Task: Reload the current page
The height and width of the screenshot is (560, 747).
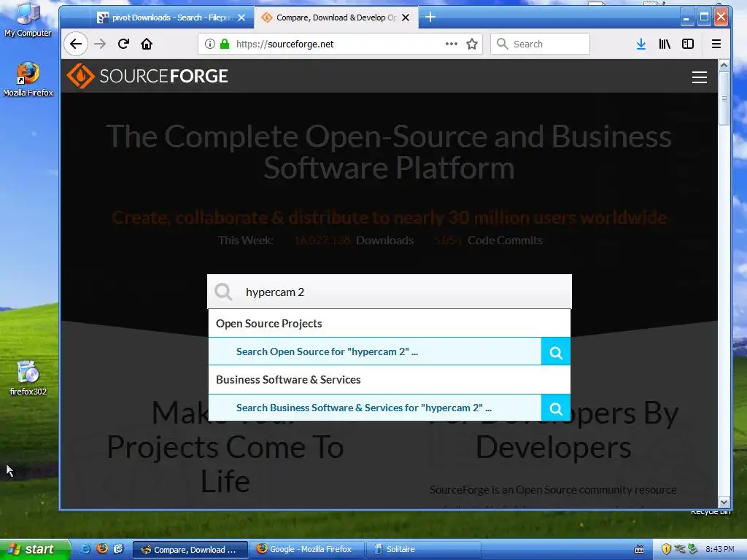Action: (x=123, y=44)
